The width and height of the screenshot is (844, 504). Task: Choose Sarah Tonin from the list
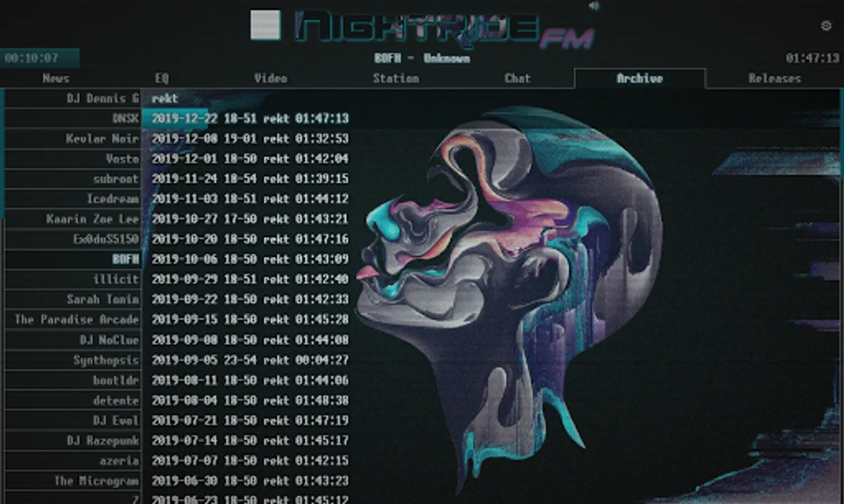(x=73, y=299)
